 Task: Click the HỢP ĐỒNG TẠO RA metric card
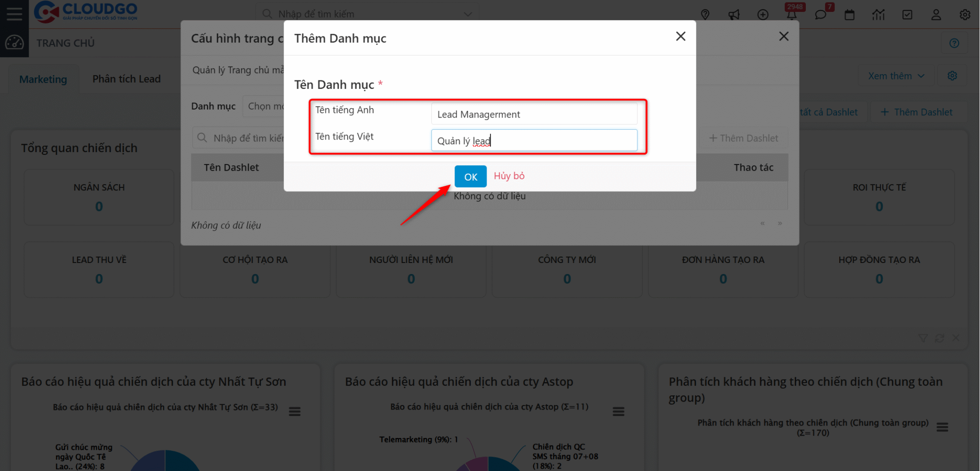tap(879, 270)
